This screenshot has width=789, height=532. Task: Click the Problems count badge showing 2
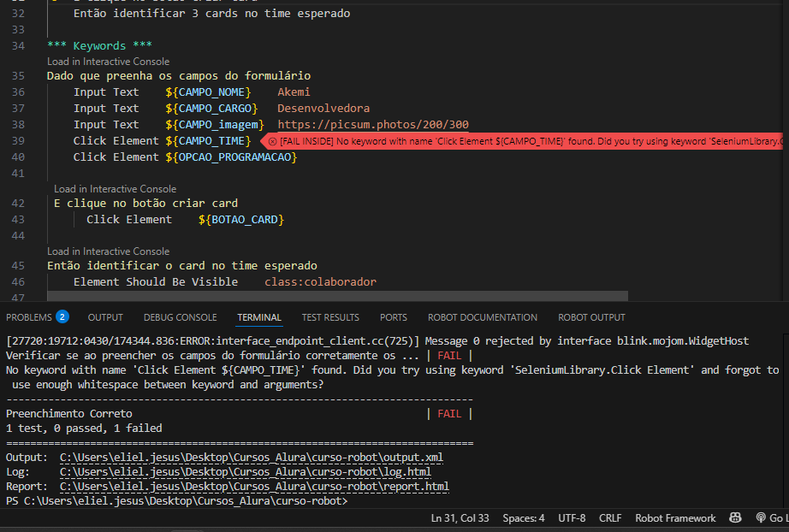(x=62, y=316)
